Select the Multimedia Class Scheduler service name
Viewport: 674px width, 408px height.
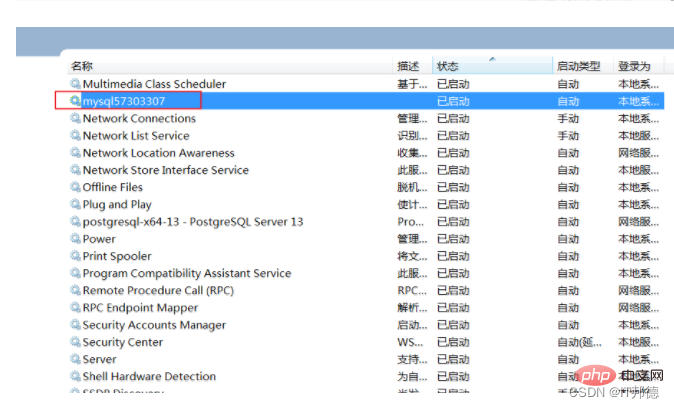coord(154,84)
